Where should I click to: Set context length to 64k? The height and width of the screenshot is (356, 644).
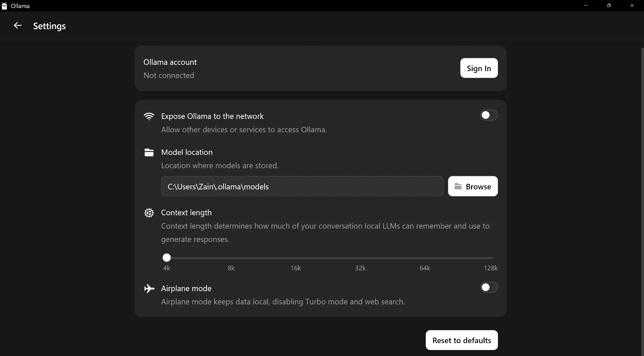click(425, 258)
